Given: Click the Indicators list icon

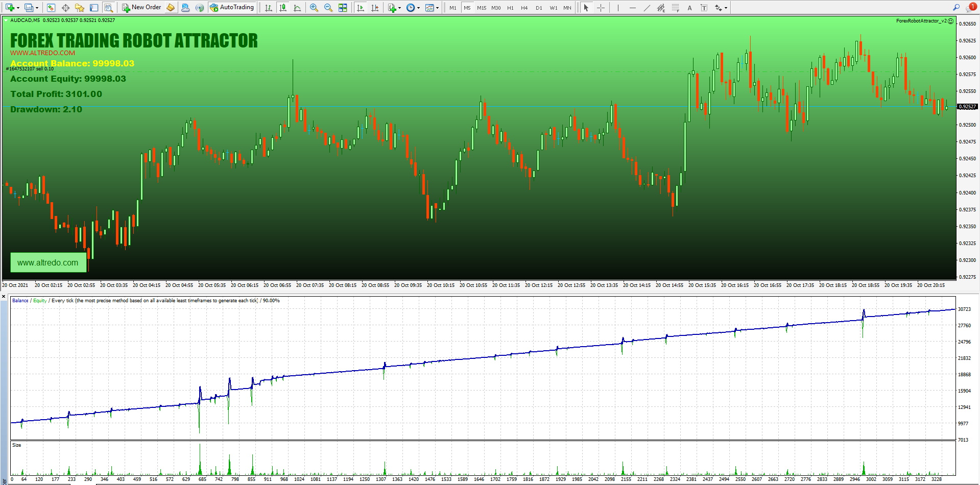Looking at the screenshot, I should pos(392,8).
